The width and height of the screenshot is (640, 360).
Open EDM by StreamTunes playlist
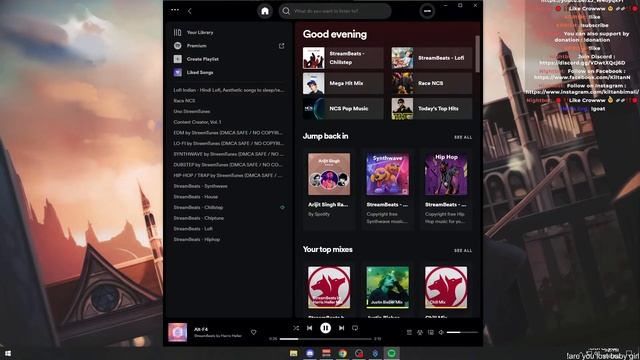tap(228, 133)
